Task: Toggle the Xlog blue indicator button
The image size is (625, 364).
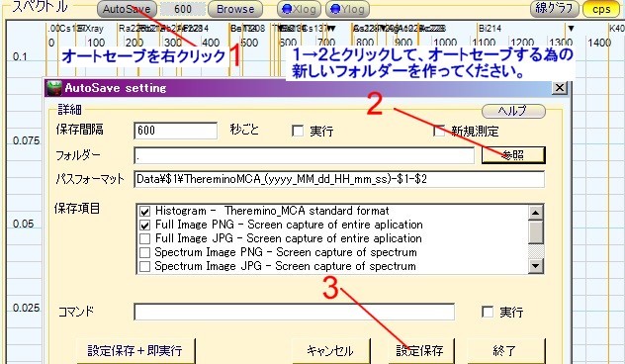Action: pyautogui.click(x=299, y=9)
